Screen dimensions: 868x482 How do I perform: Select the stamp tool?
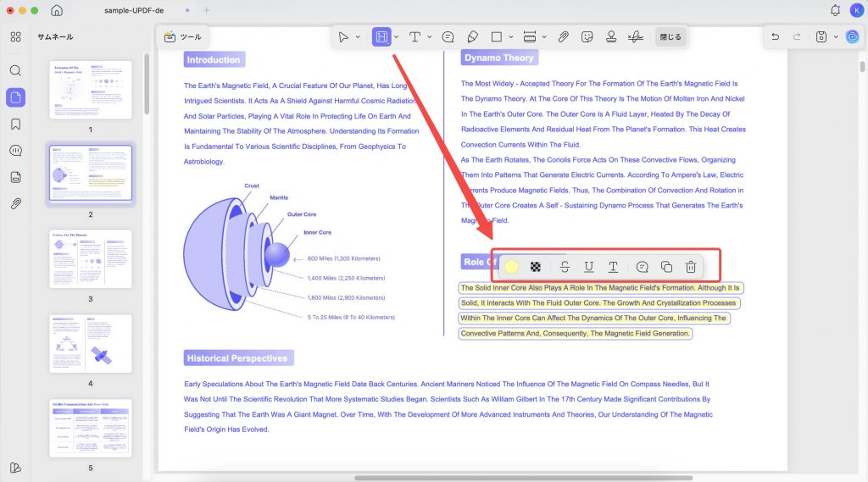pyautogui.click(x=611, y=37)
